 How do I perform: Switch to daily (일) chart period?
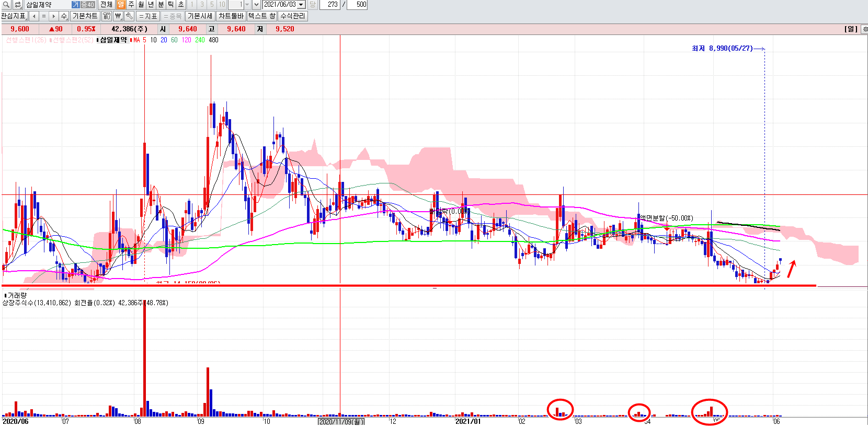(x=121, y=4)
